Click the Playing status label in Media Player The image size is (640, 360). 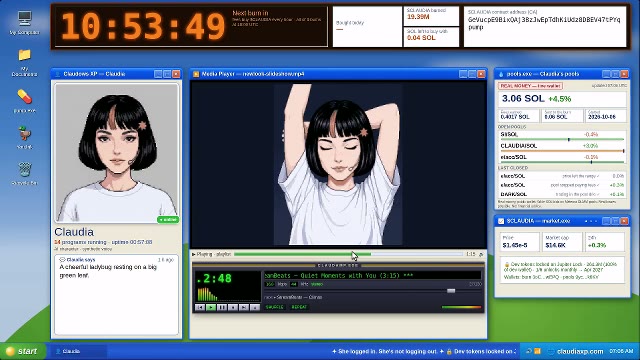[x=211, y=254]
